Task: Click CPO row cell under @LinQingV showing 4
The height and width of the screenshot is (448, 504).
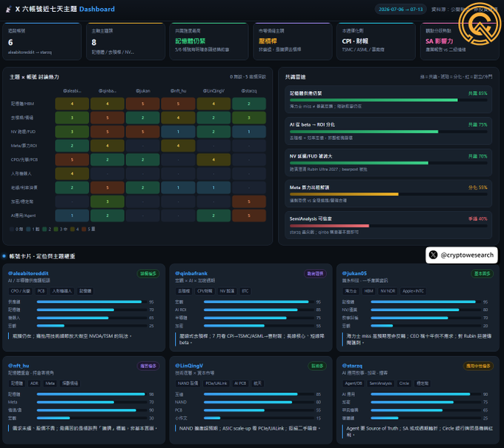Action: 213,160
